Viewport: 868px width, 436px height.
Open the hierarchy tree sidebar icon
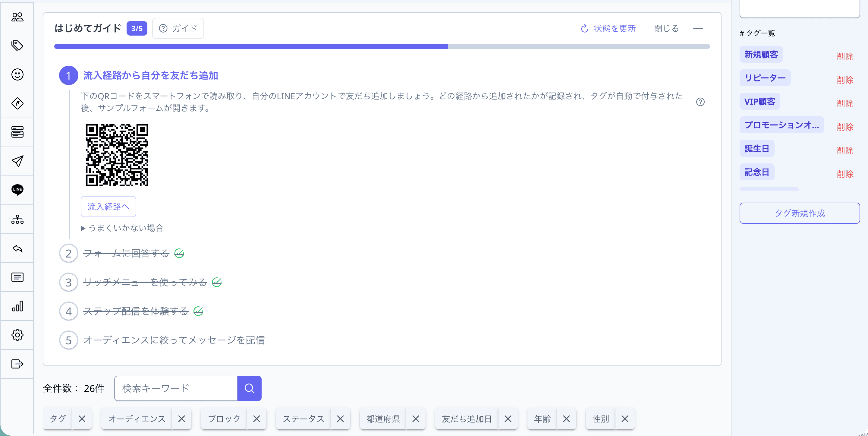[17, 219]
